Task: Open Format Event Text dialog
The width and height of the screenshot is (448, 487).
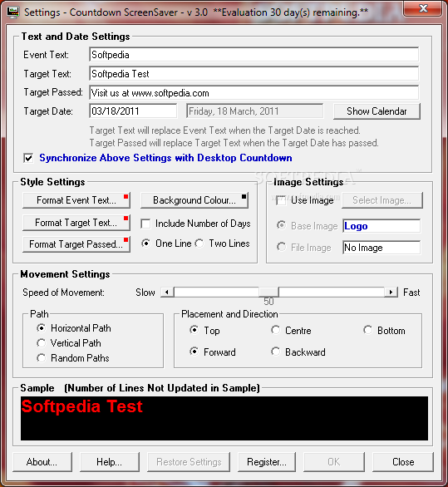Action: [x=76, y=200]
